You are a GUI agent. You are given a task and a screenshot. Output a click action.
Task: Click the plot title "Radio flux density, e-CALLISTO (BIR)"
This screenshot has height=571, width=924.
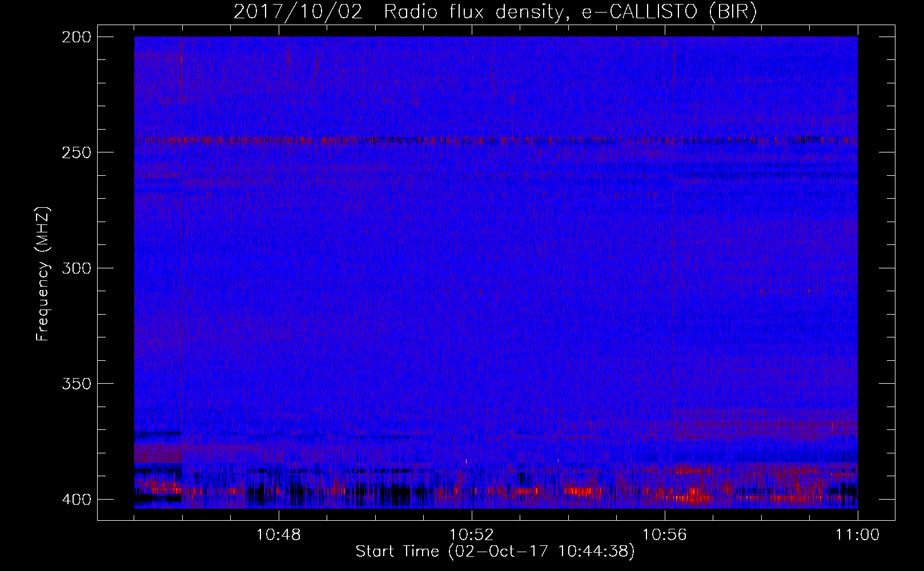point(570,12)
